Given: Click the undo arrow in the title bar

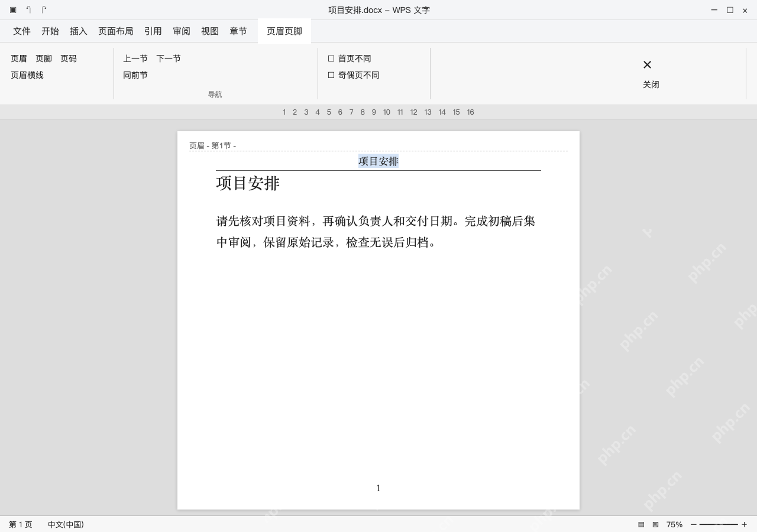Looking at the screenshot, I should pyautogui.click(x=28, y=10).
